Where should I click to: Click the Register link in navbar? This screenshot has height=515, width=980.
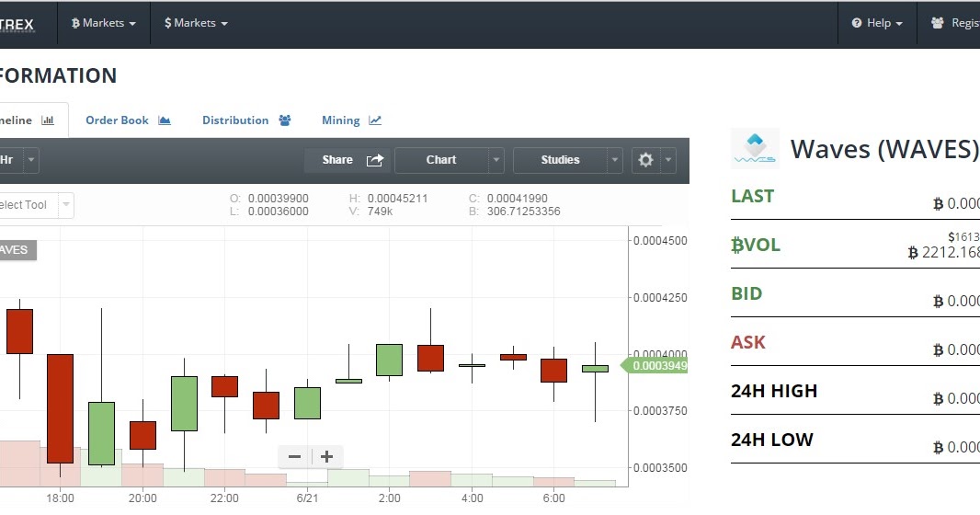click(955, 23)
